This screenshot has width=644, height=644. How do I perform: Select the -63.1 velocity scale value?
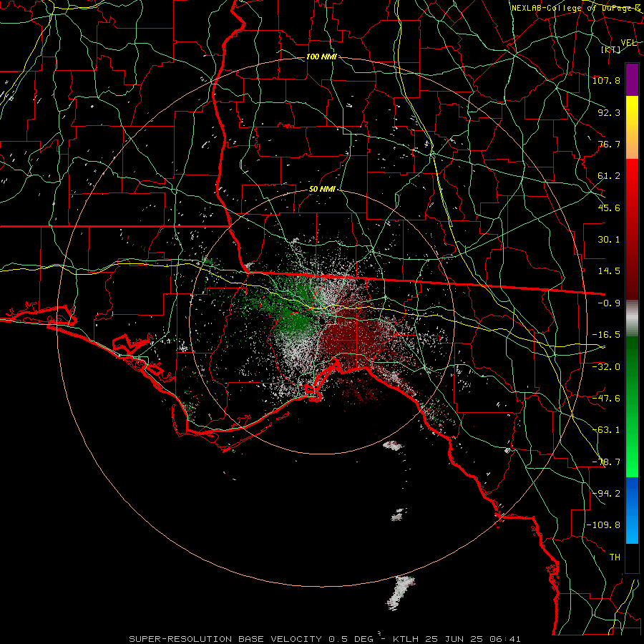(606, 430)
